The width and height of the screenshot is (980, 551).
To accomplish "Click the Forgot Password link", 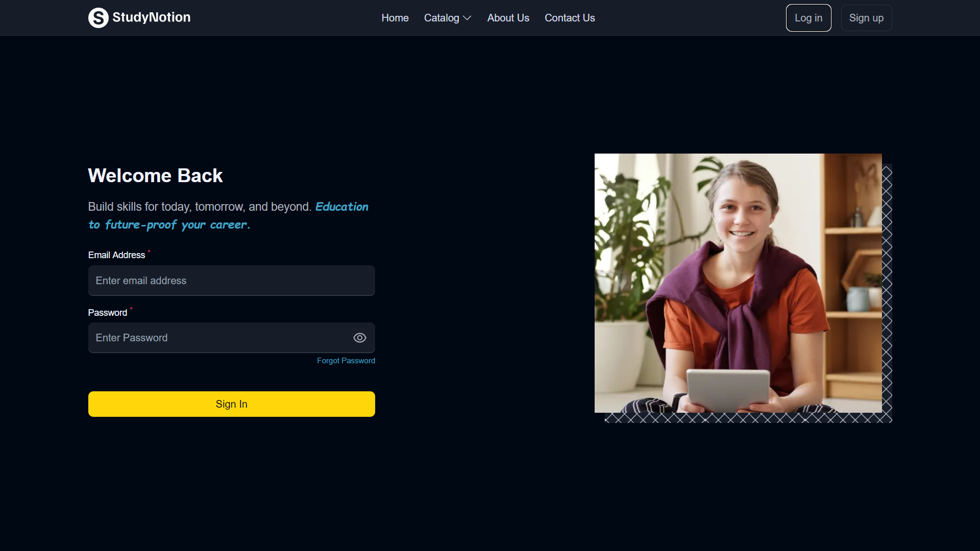I will (346, 360).
